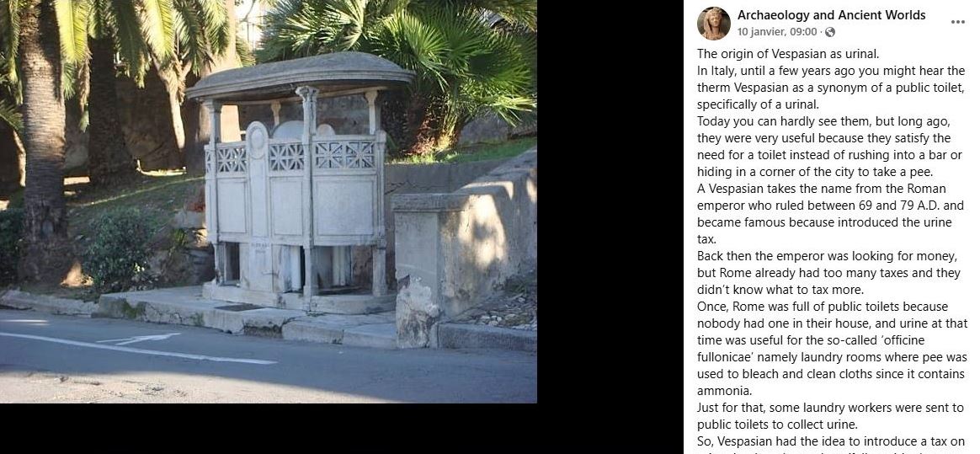The height and width of the screenshot is (454, 980).
Task: Open the three-dot post options menu
Action: [x=957, y=22]
